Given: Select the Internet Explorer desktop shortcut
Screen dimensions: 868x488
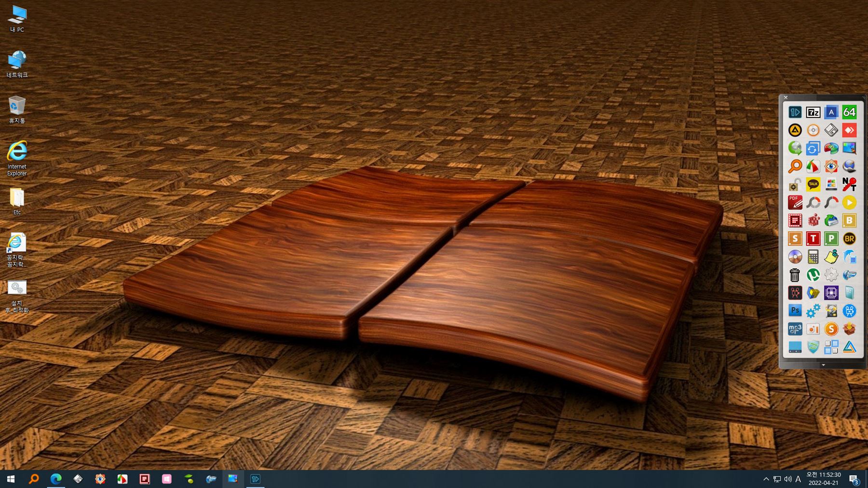Looking at the screenshot, I should pos(17,158).
